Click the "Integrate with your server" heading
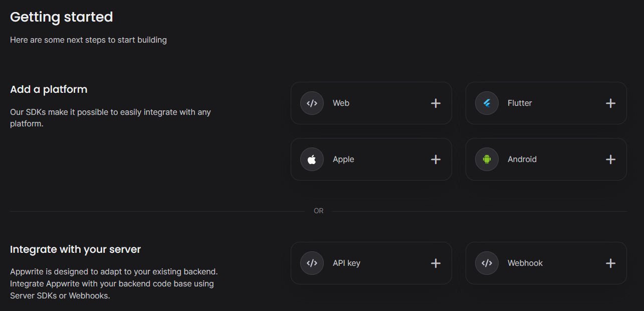Viewport: 644px width, 311px height. [75, 249]
